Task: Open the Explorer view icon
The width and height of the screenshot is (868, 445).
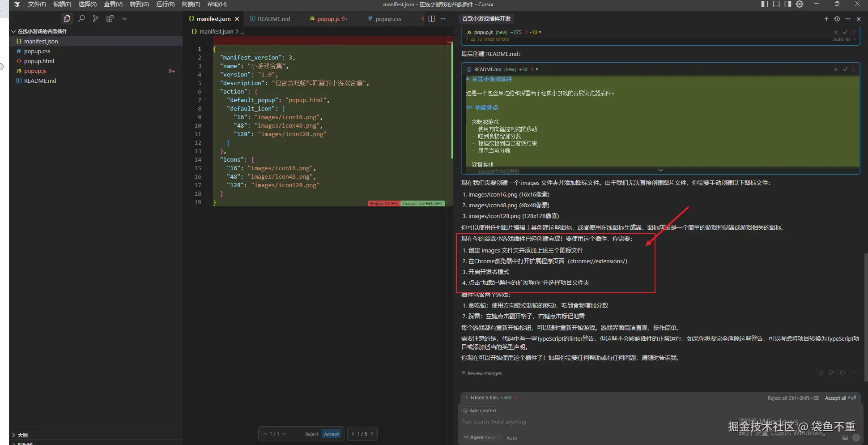Action: click(x=67, y=19)
